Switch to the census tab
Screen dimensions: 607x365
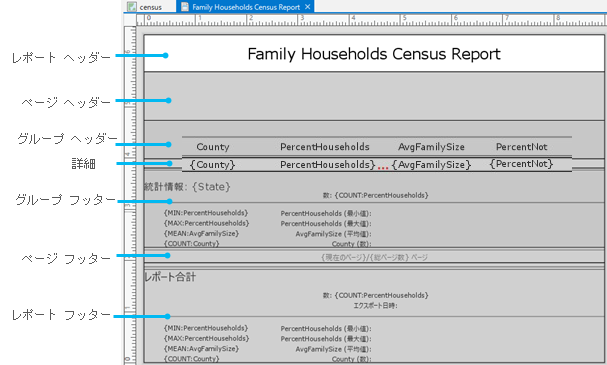pyautogui.click(x=149, y=7)
